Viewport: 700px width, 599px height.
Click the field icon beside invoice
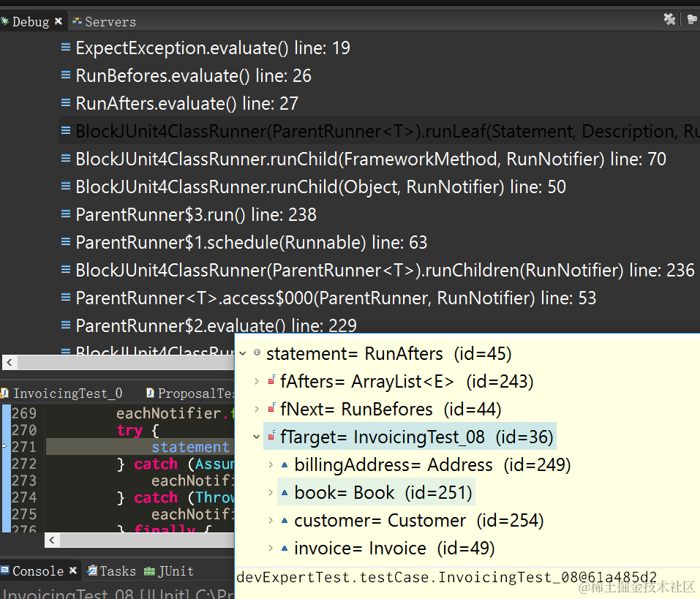pyautogui.click(x=285, y=548)
